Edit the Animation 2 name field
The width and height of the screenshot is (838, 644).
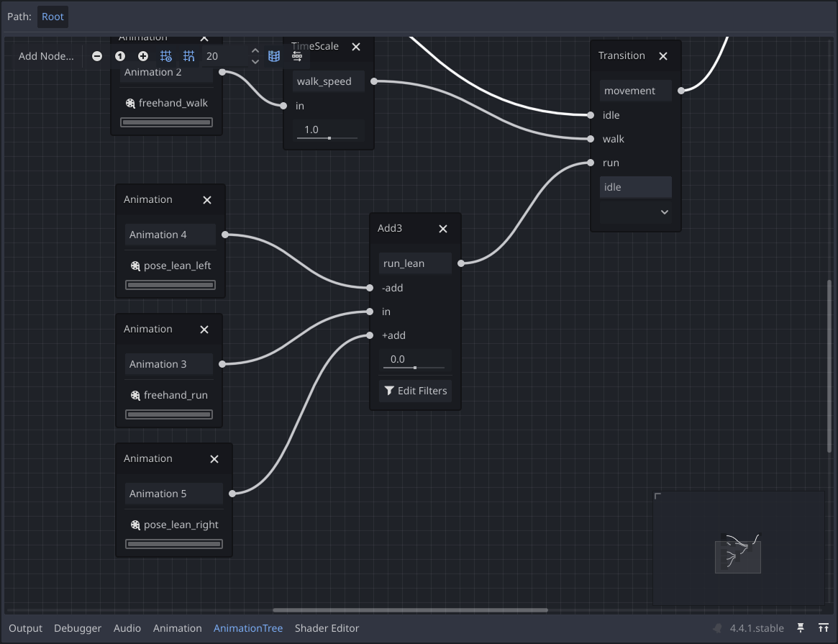pyautogui.click(x=167, y=72)
